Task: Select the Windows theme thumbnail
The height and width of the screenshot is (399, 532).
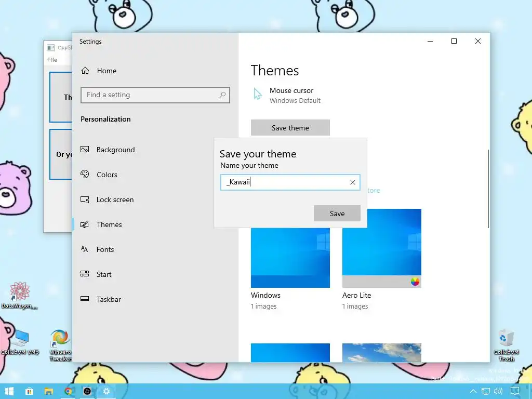Action: (x=290, y=258)
